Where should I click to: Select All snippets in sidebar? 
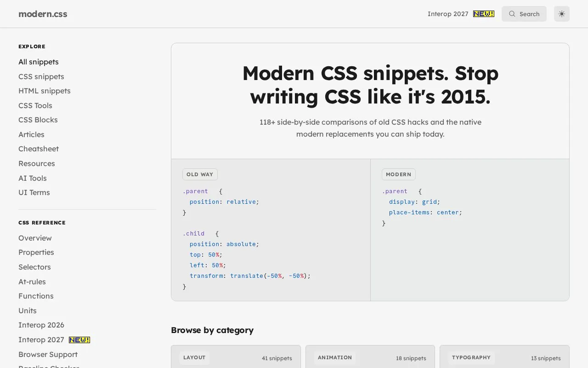(39, 62)
